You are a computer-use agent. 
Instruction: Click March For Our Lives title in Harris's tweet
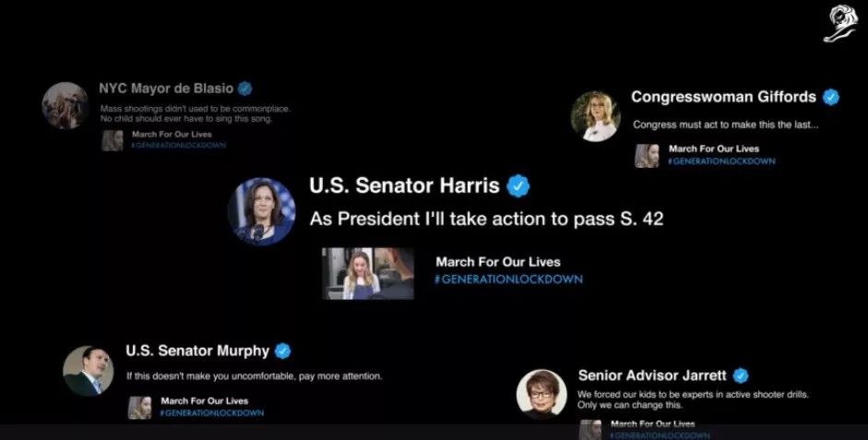click(498, 262)
